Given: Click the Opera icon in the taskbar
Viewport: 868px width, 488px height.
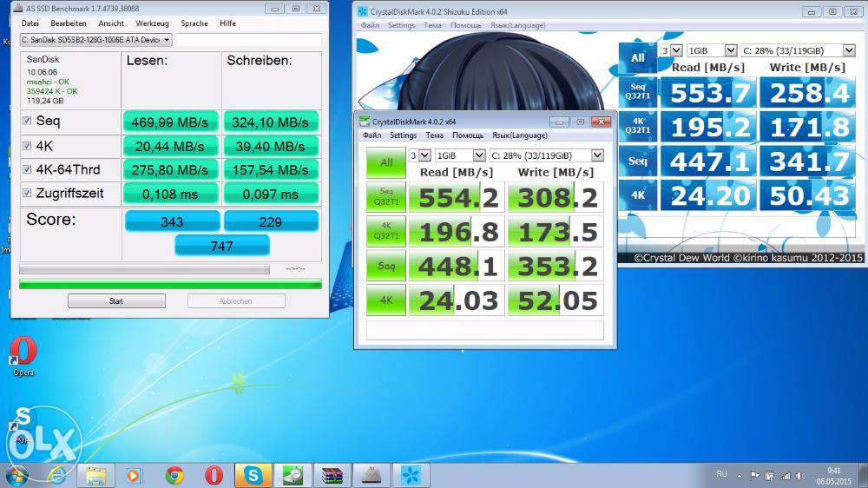Looking at the screenshot, I should [214, 476].
